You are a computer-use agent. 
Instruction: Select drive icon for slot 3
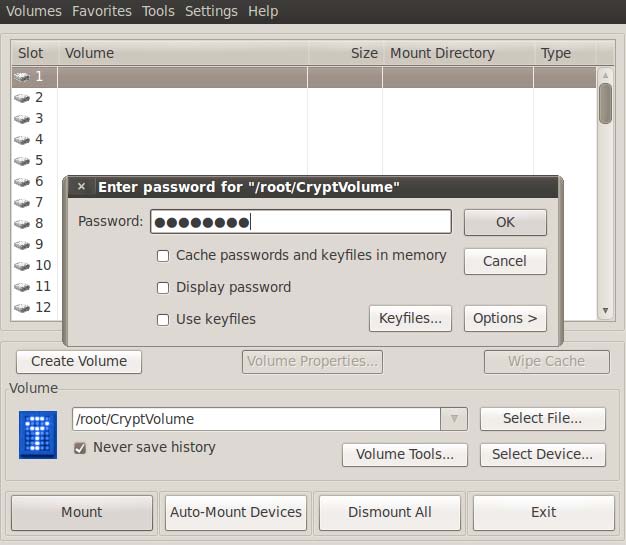(x=22, y=119)
